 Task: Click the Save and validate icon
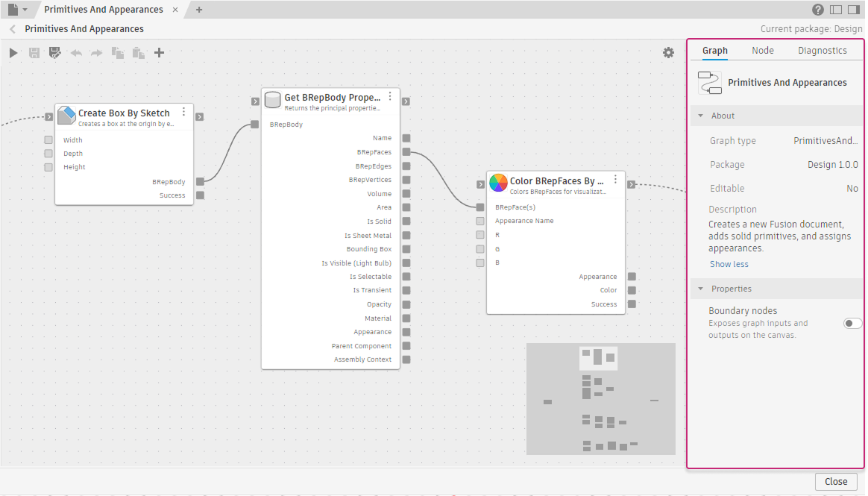(54, 53)
